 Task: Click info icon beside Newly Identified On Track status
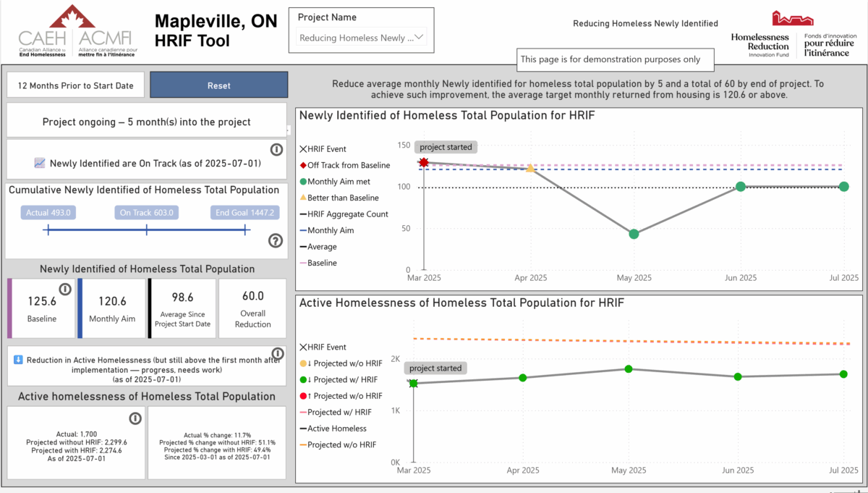click(x=276, y=150)
